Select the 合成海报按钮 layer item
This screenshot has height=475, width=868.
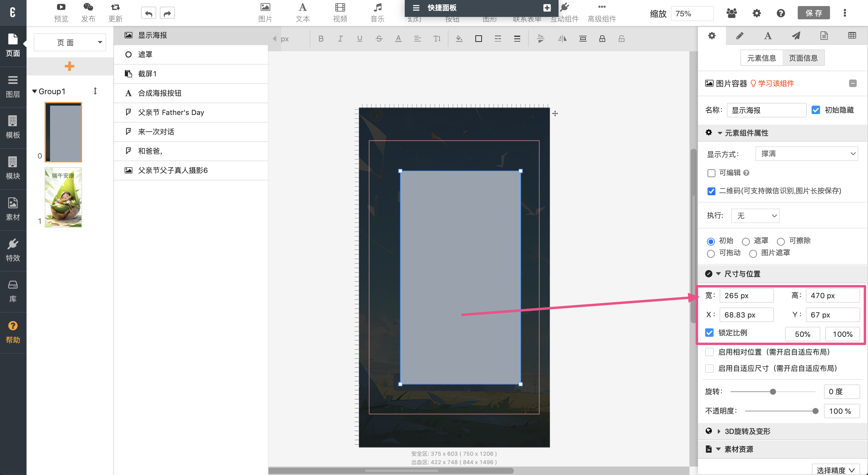point(160,93)
